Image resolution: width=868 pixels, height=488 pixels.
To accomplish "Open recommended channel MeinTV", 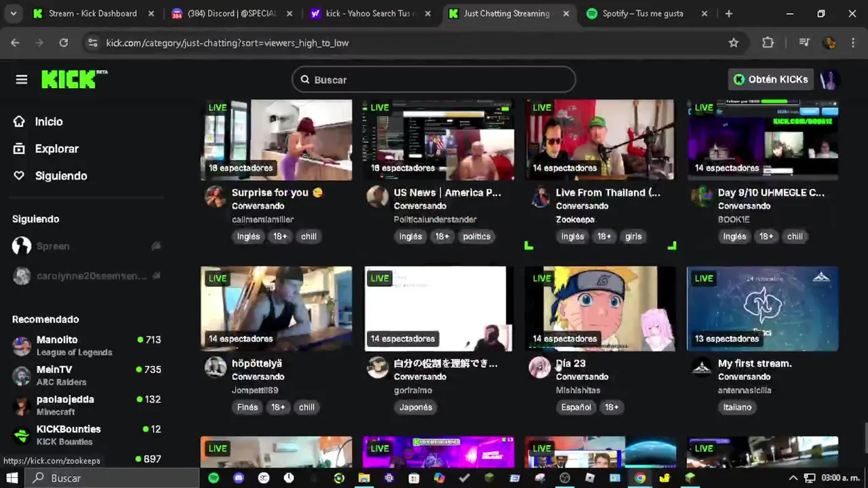I will tap(87, 375).
